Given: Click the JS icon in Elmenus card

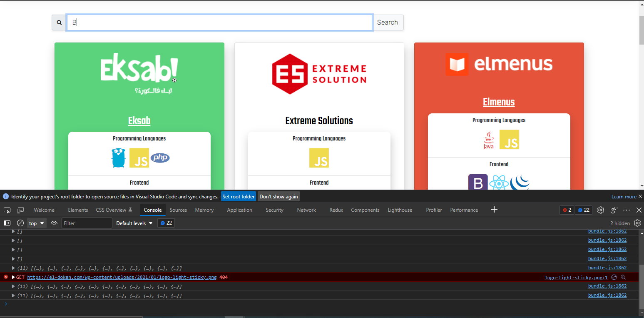Looking at the screenshot, I should coord(510,140).
